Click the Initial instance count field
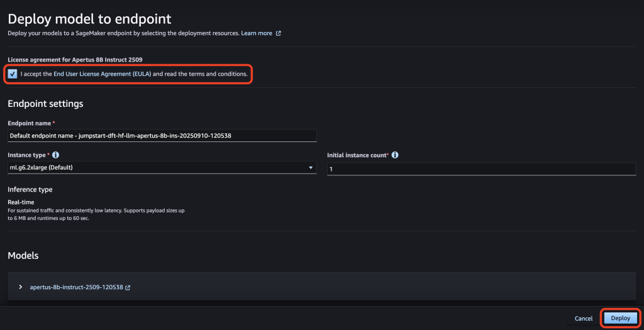The width and height of the screenshot is (644, 330). tap(481, 168)
